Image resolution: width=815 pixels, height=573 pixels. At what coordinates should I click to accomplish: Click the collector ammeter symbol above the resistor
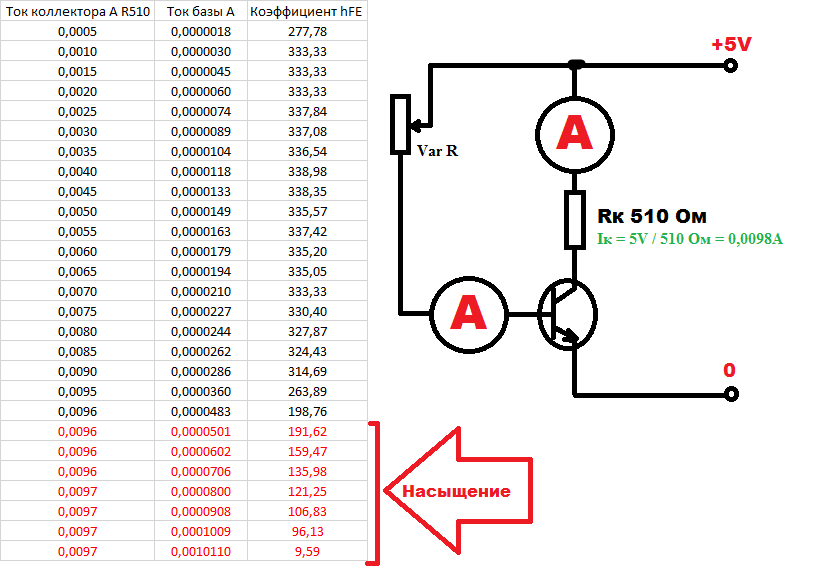(x=576, y=132)
